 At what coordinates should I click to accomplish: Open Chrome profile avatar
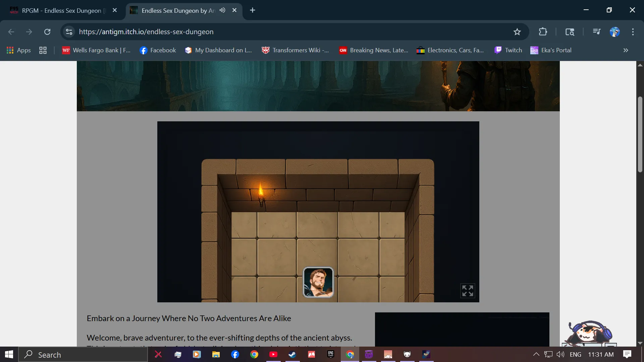(614, 32)
